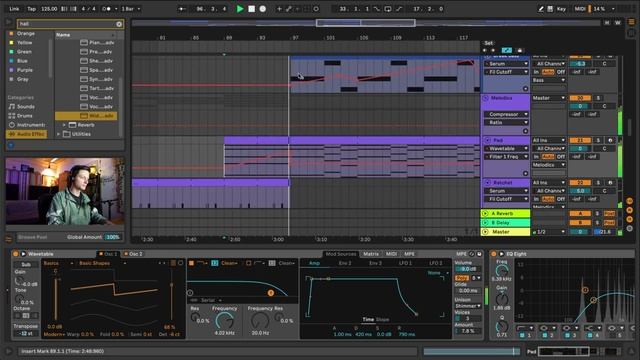Add automation lane on Melodics track
Viewport: 640px width, 360px height.
tap(525, 131)
